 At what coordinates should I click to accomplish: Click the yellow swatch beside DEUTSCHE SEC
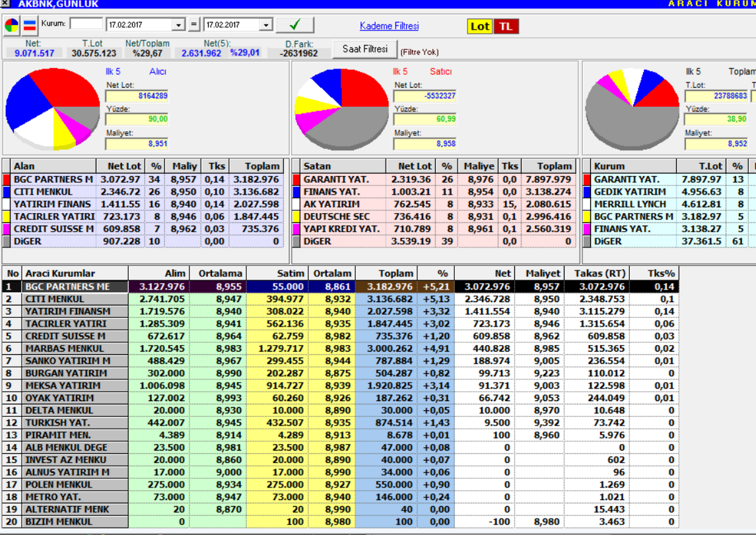pos(296,216)
